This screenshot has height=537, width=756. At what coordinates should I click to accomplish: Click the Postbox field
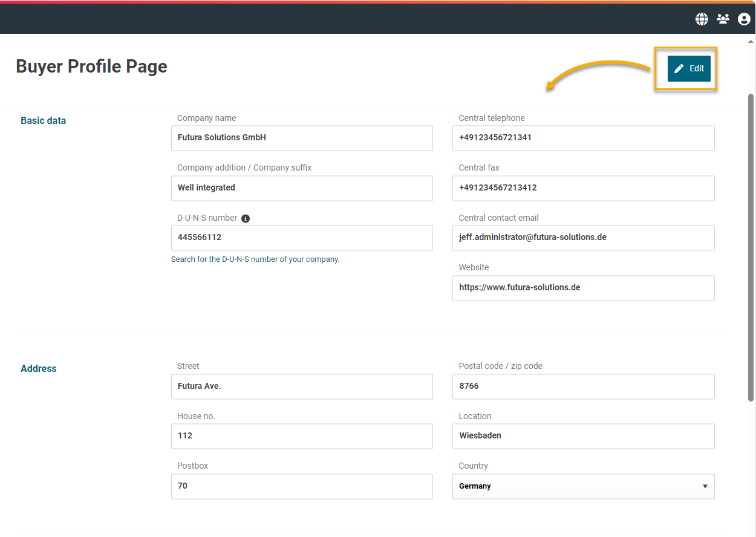click(302, 486)
